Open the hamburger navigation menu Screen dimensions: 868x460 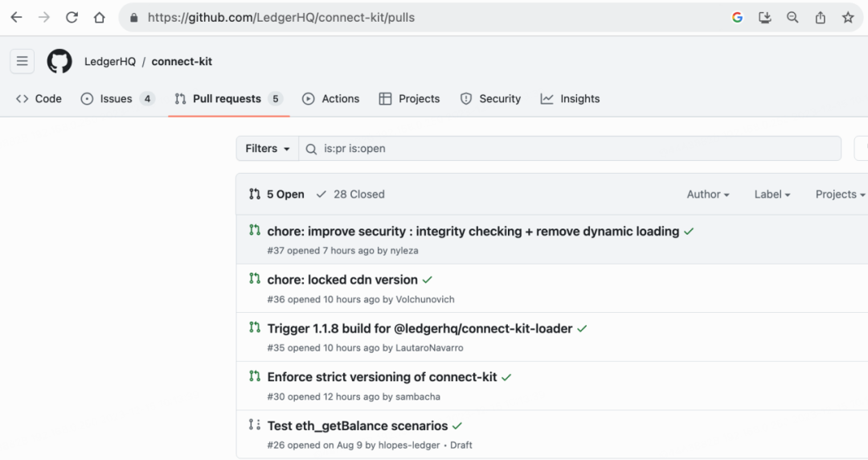(23, 61)
